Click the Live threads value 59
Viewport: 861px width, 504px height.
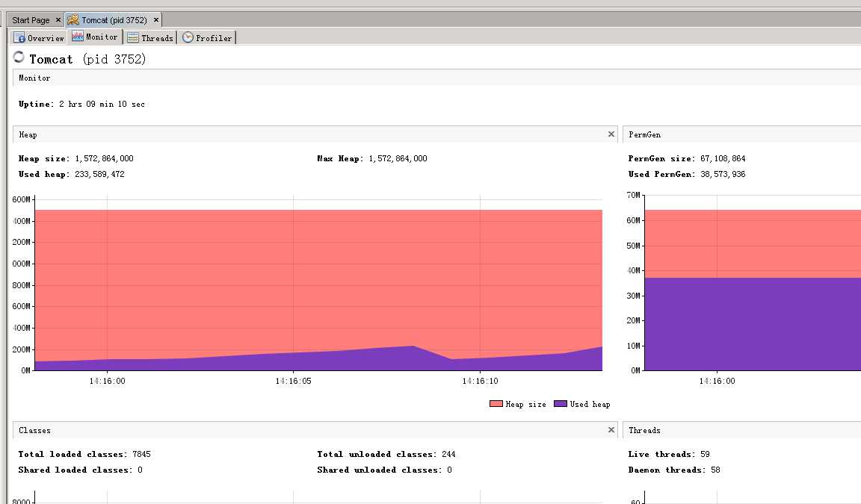[x=705, y=454]
